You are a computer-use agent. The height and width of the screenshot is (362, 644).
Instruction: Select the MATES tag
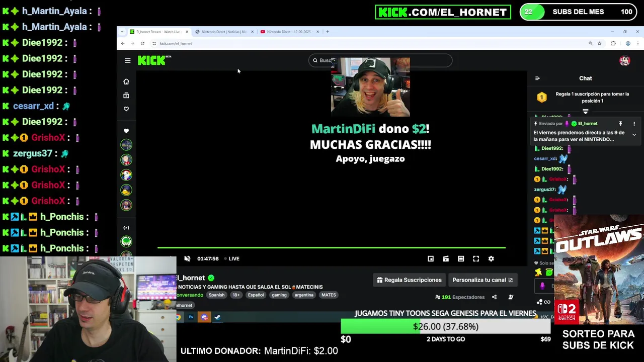(329, 295)
